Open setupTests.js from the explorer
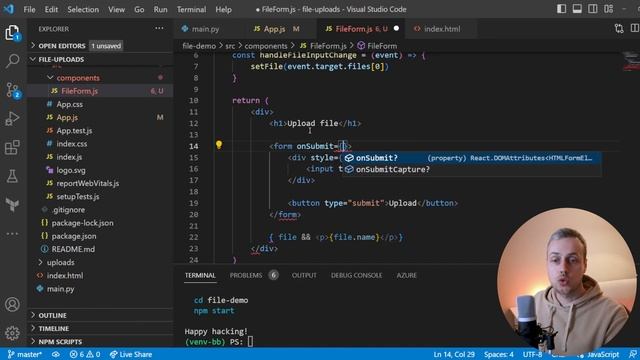This screenshot has height=360, width=640. coord(100,196)
